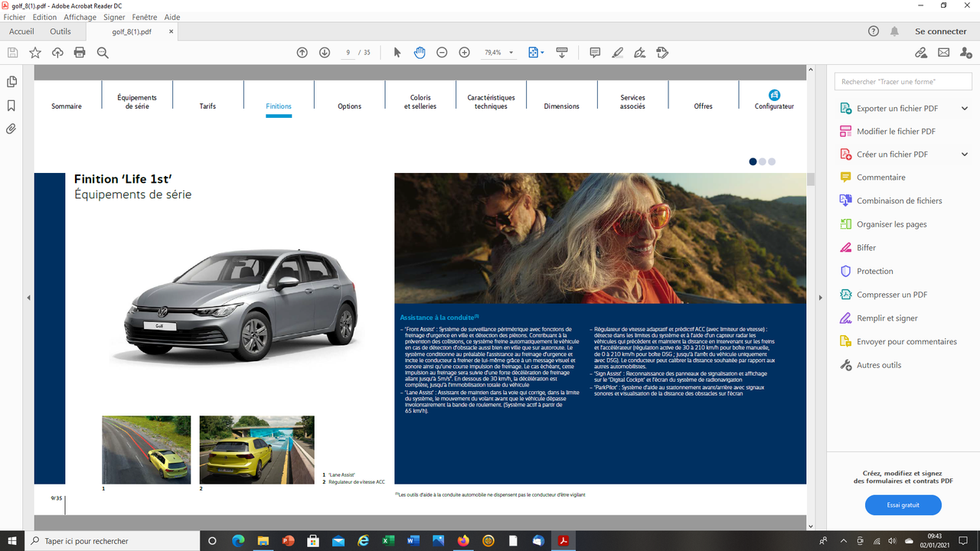This screenshot has width=980, height=551.
Task: Print the file using the printer icon
Action: [x=80, y=53]
